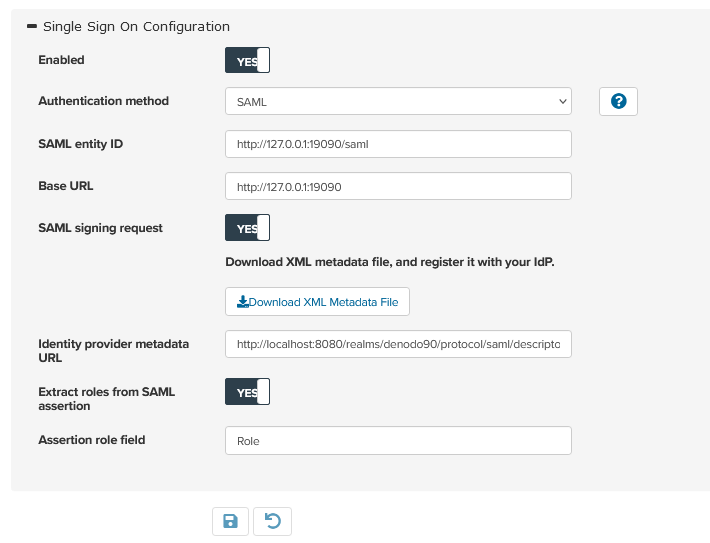
Task: Click the download icon on the metadata button
Action: pos(243,302)
